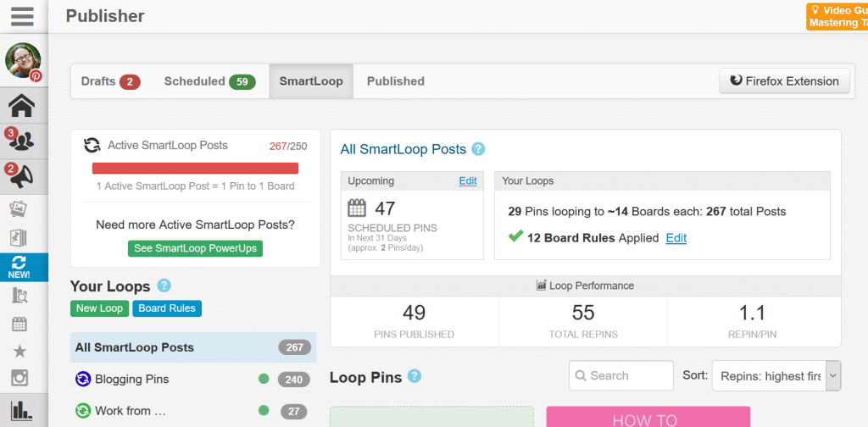Click the Pinterest badge on avatar
868x427 pixels.
tap(36, 76)
